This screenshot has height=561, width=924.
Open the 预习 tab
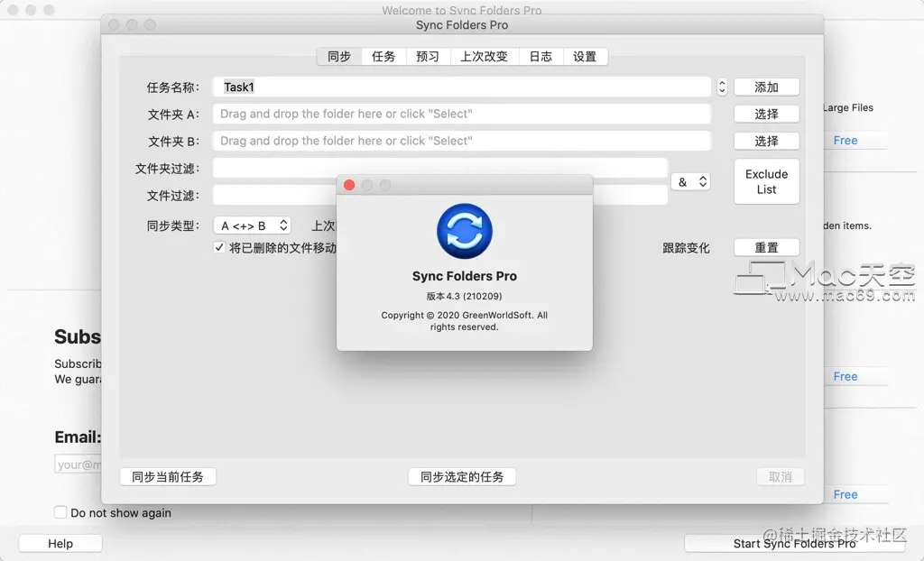[428, 57]
